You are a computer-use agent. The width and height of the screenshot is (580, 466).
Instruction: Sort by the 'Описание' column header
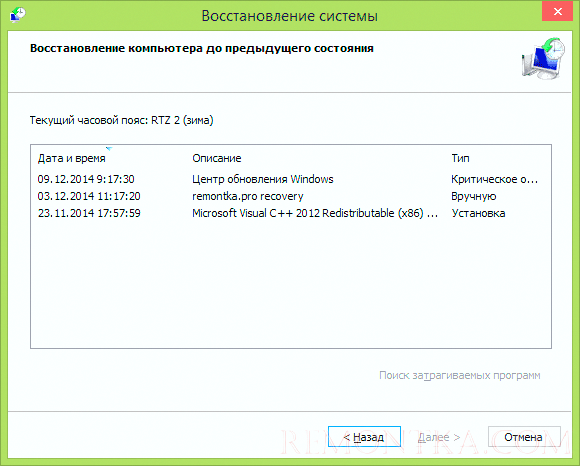(x=216, y=158)
